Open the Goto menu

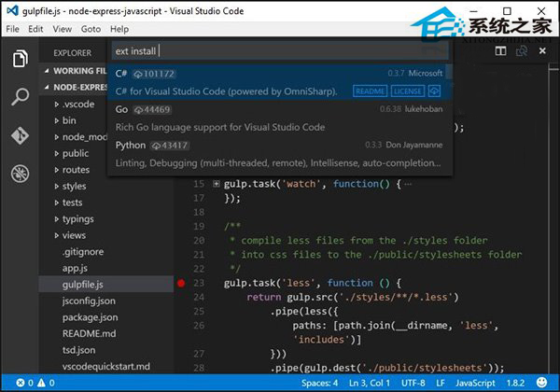91,29
